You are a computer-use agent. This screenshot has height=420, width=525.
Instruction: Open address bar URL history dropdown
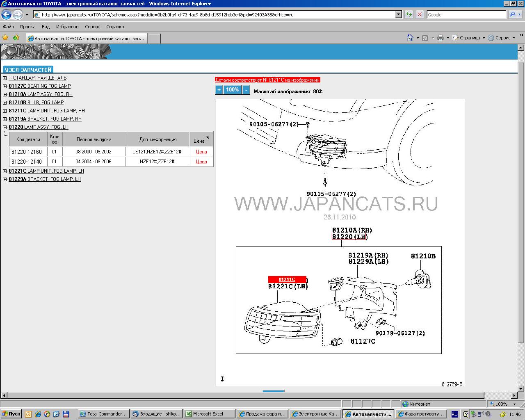pyautogui.click(x=398, y=14)
